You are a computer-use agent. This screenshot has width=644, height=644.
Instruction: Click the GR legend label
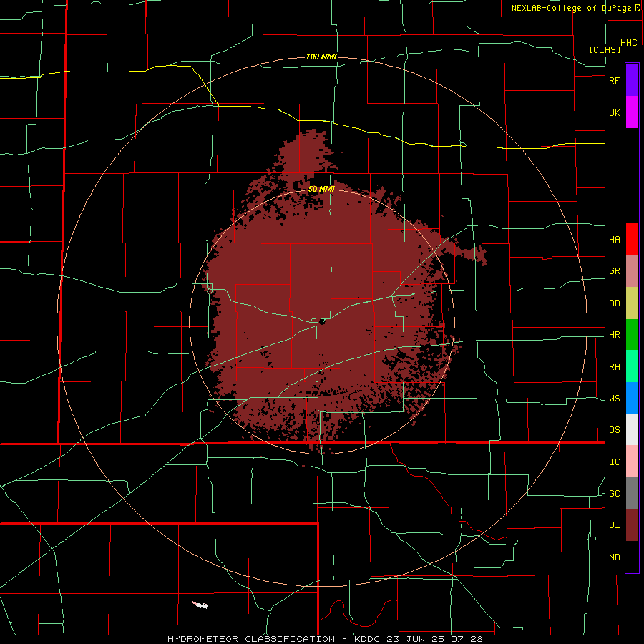tap(614, 271)
